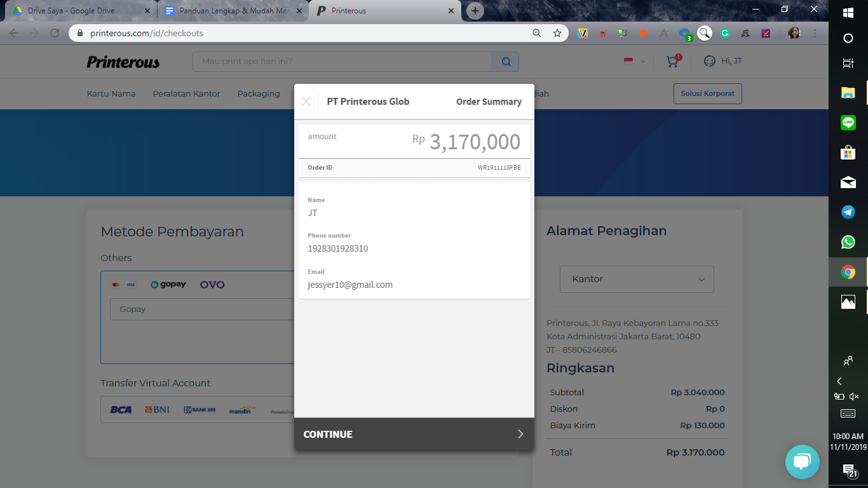Open the Mail app in taskbar

click(x=848, y=182)
